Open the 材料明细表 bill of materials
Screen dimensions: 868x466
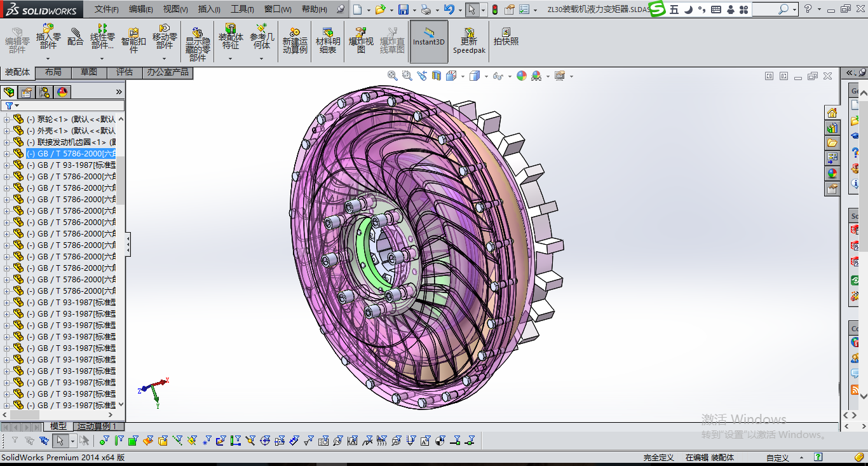click(328, 40)
